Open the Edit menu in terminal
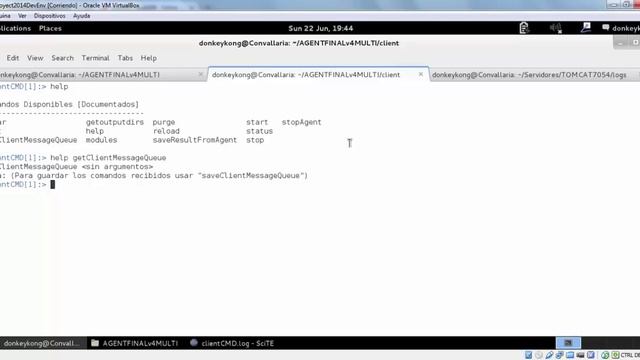 pyautogui.click(x=13, y=58)
